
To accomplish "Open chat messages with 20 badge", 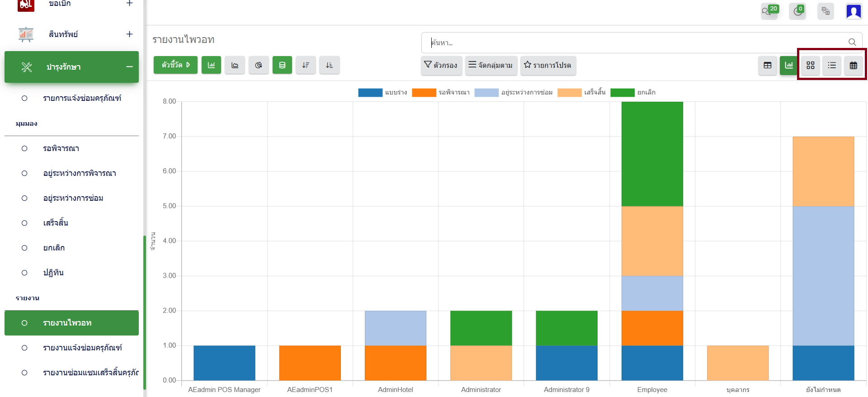I will [769, 11].
